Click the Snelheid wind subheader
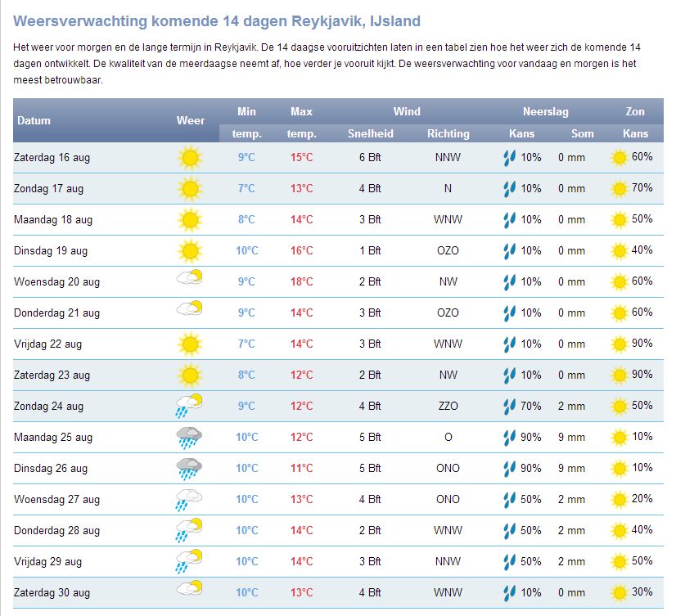 click(x=371, y=133)
